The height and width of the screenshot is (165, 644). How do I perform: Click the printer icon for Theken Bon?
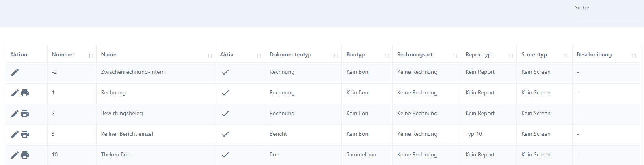(25, 155)
